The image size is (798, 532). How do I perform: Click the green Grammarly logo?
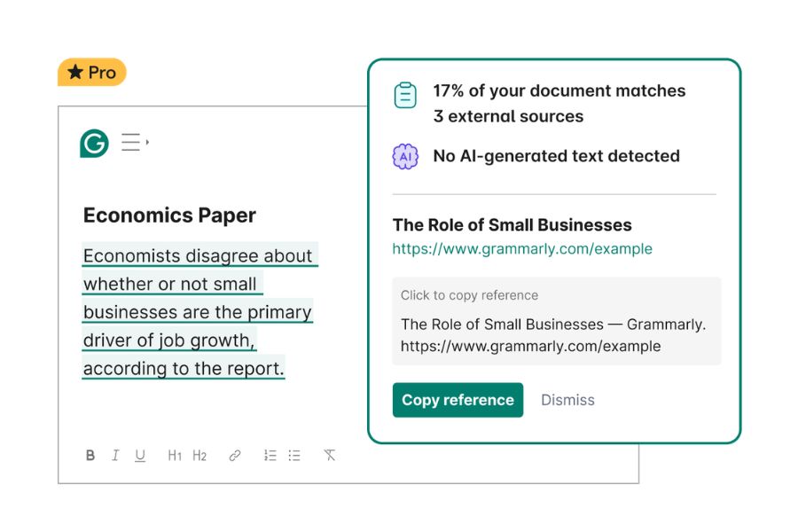point(94,143)
